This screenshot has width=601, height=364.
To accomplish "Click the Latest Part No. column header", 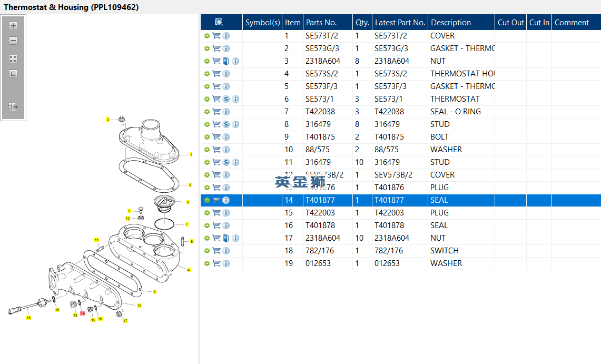I will pyautogui.click(x=400, y=22).
